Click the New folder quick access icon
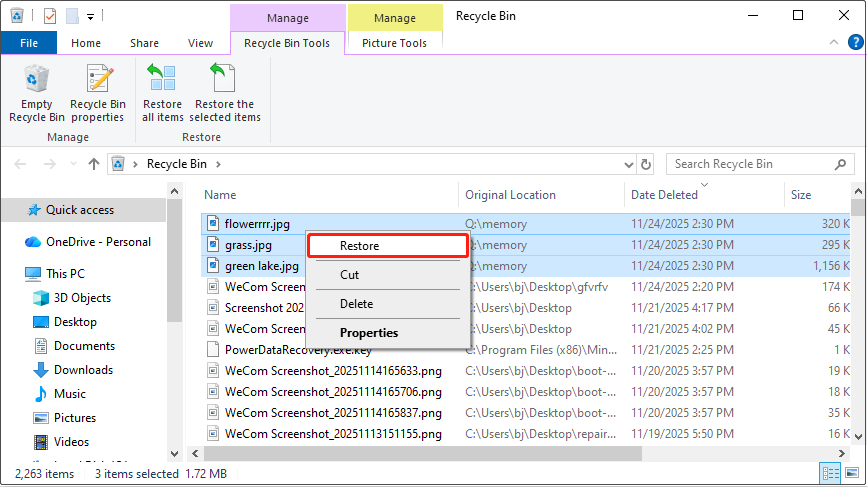 [73, 16]
